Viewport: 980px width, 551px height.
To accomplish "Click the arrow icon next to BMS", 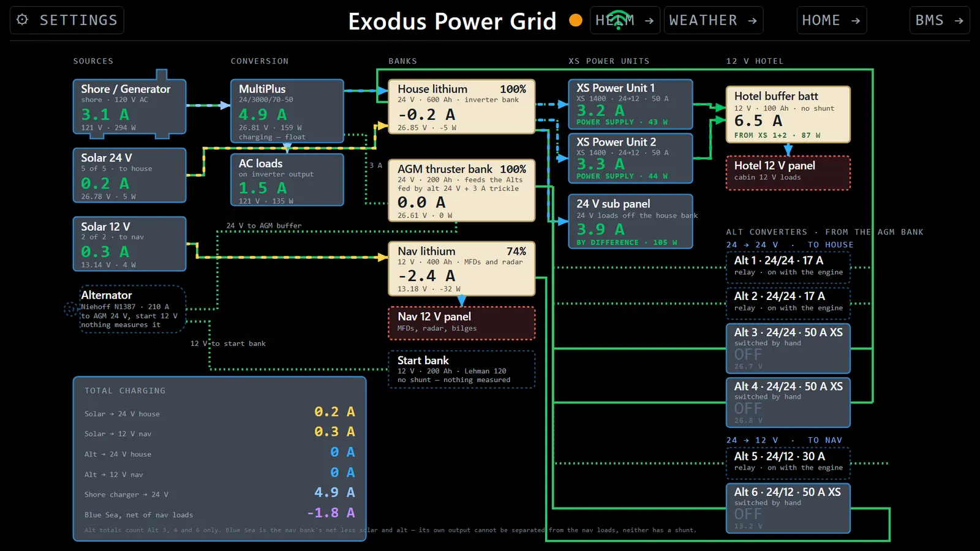I will click(959, 21).
